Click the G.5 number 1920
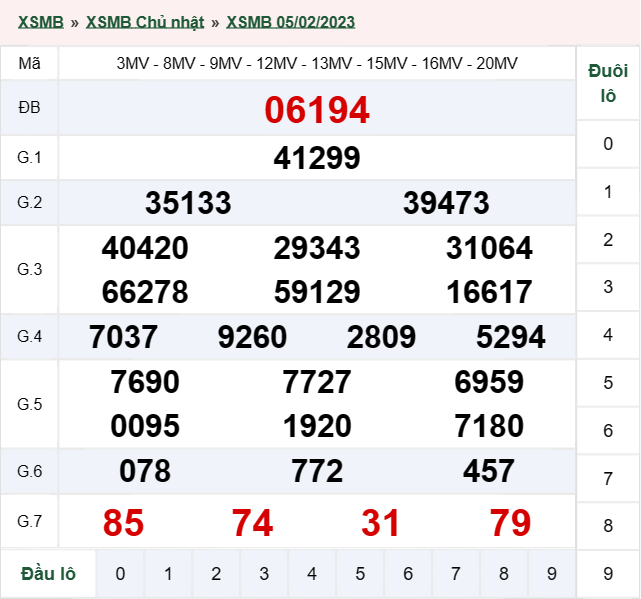 [x=317, y=426]
